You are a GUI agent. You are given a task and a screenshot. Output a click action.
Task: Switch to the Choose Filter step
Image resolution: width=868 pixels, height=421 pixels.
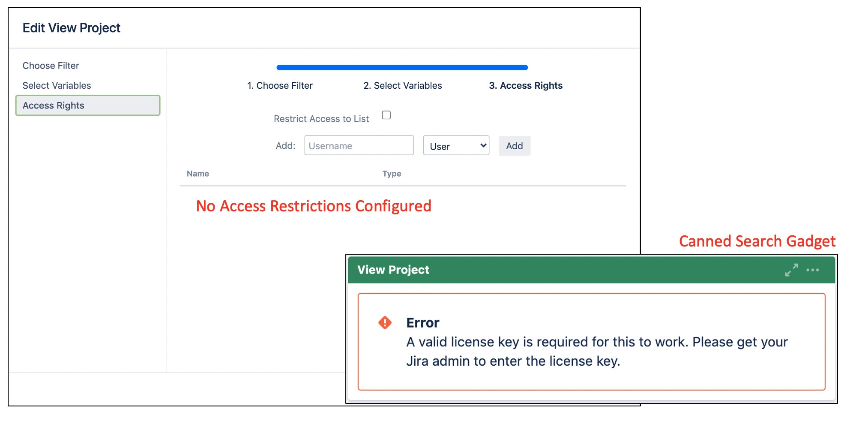point(280,85)
